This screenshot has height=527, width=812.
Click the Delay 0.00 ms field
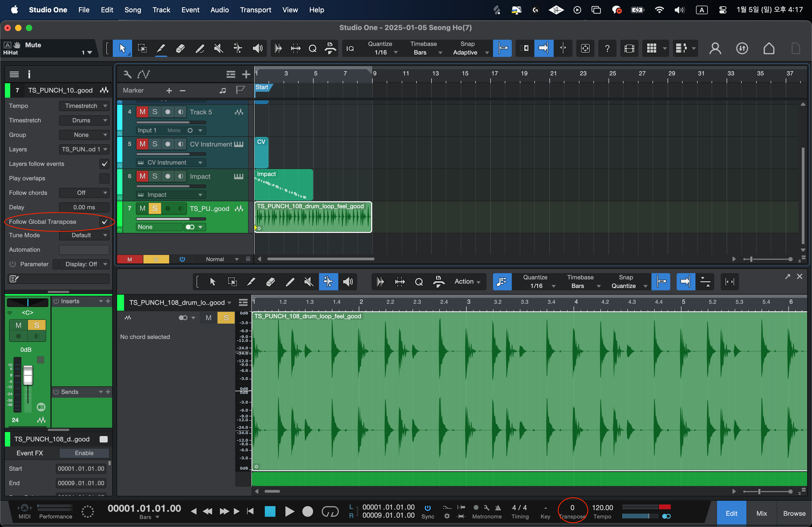pos(84,207)
